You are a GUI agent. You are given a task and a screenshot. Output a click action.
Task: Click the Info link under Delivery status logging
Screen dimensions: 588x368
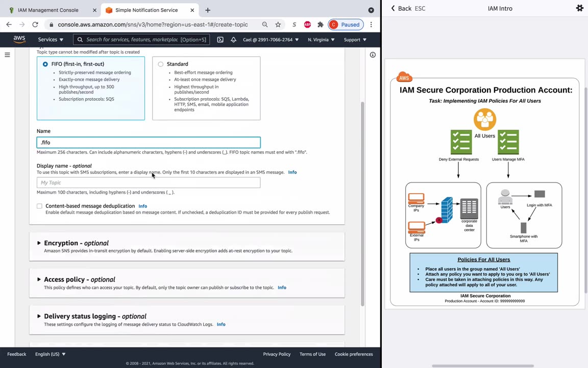pos(221,324)
